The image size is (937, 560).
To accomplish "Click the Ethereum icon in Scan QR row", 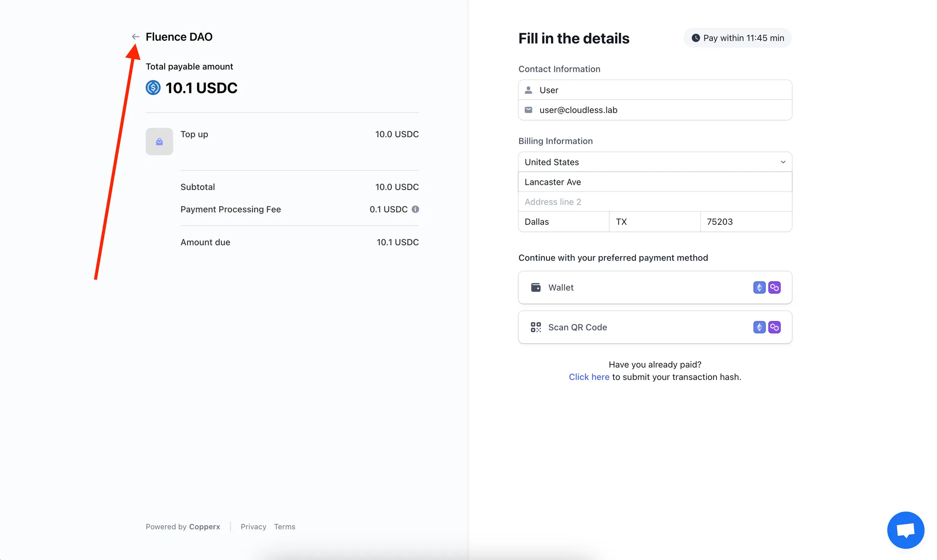I will [x=759, y=327].
